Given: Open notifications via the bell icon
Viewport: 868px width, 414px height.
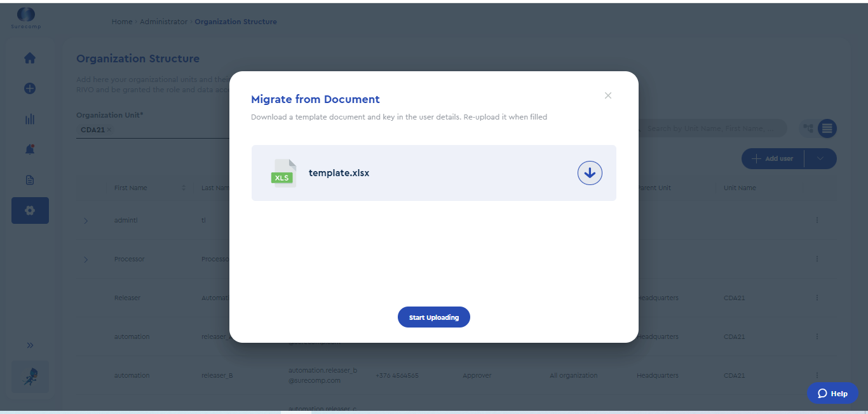Looking at the screenshot, I should (x=29, y=149).
